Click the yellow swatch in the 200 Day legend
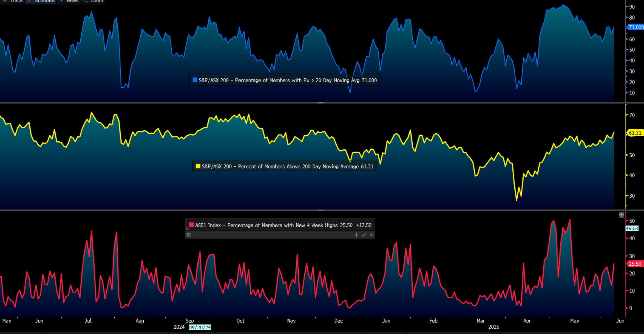Viewport: 644px width, 334px height. coord(198,166)
